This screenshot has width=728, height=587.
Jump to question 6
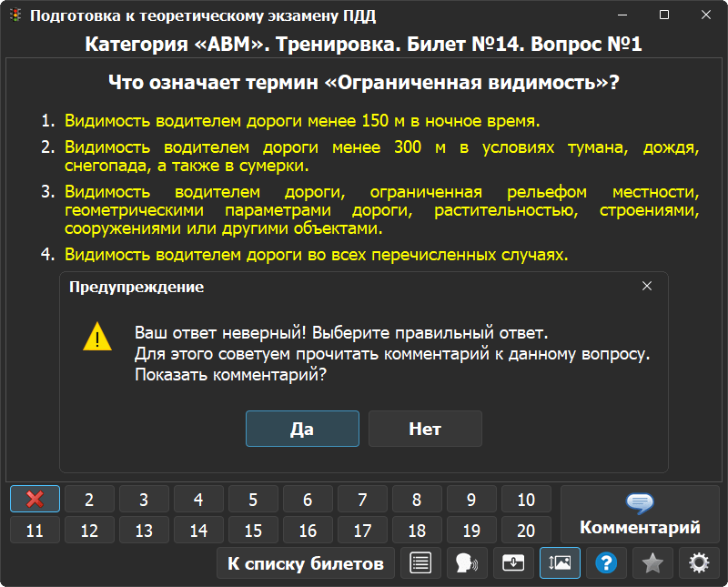pos(308,500)
